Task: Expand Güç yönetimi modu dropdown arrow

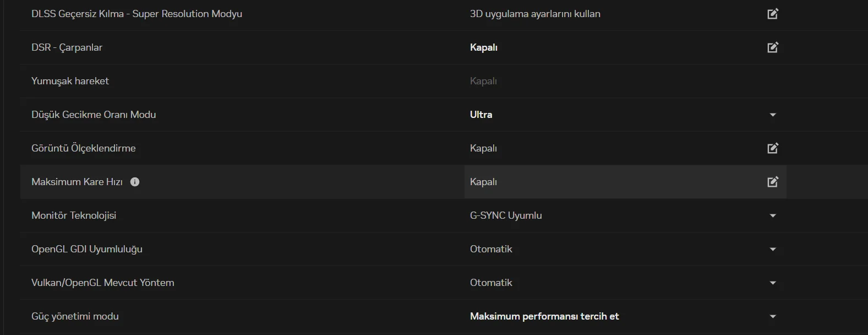Action: pos(773,316)
